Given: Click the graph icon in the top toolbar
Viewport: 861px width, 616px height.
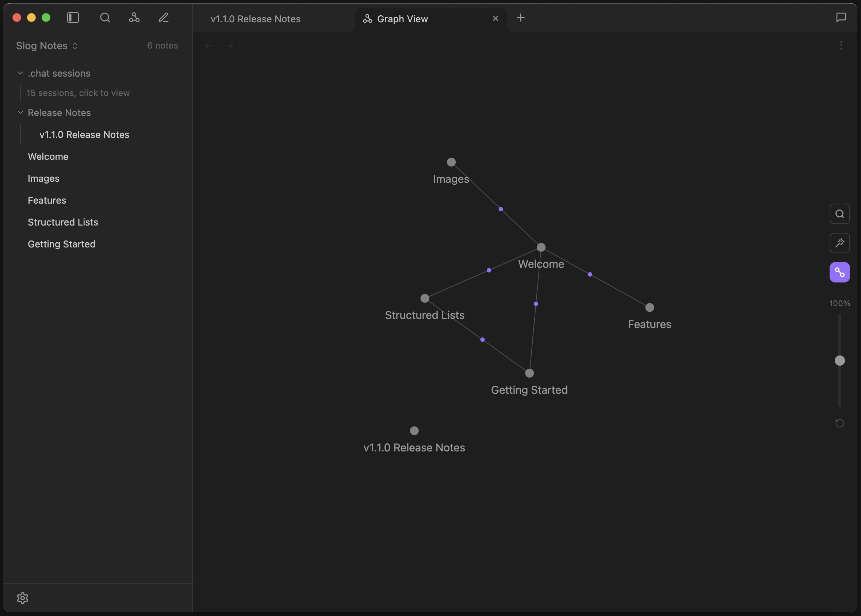Looking at the screenshot, I should point(134,18).
